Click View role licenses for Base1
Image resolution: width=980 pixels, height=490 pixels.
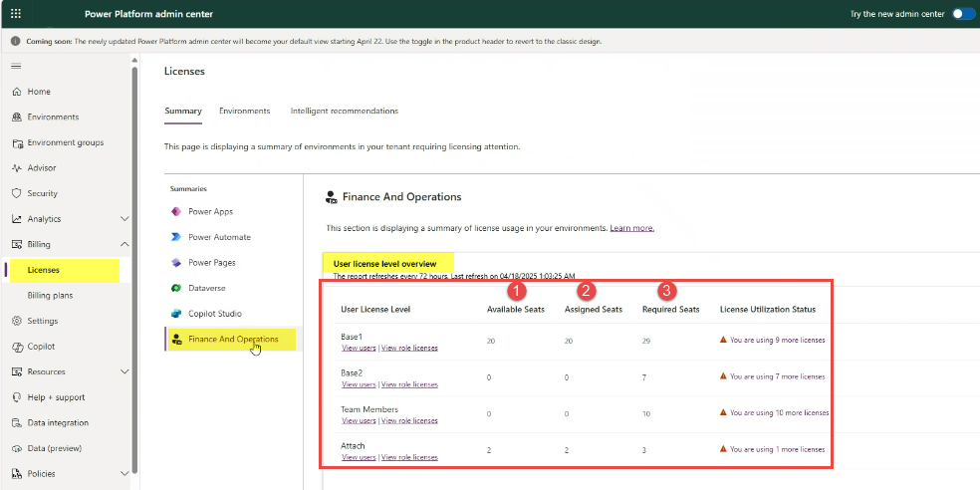[409, 349]
